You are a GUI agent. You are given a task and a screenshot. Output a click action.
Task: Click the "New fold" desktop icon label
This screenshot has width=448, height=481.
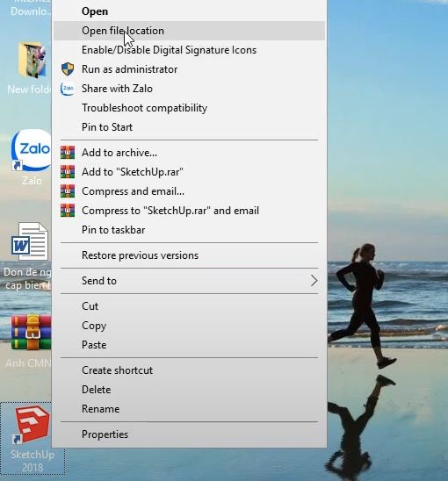29,90
